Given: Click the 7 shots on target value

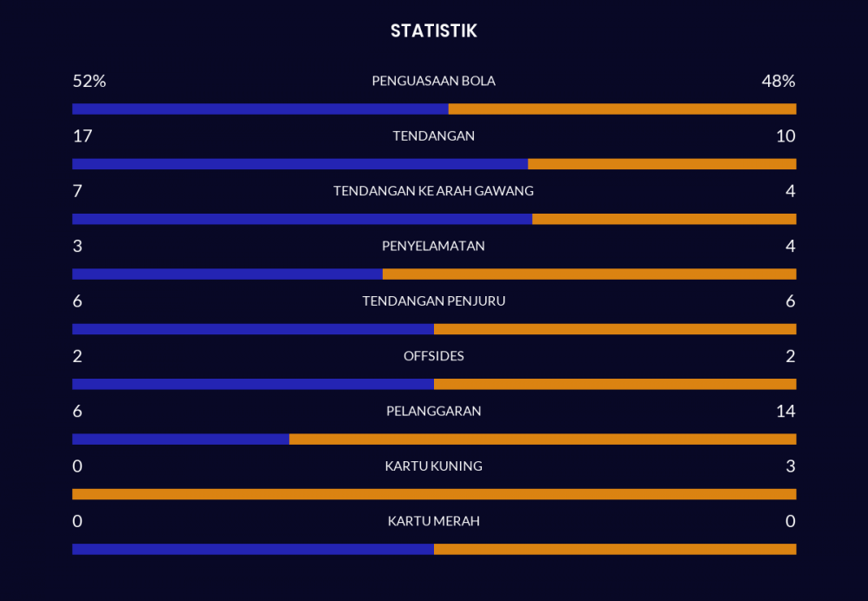Looking at the screenshot, I should click(x=77, y=191).
